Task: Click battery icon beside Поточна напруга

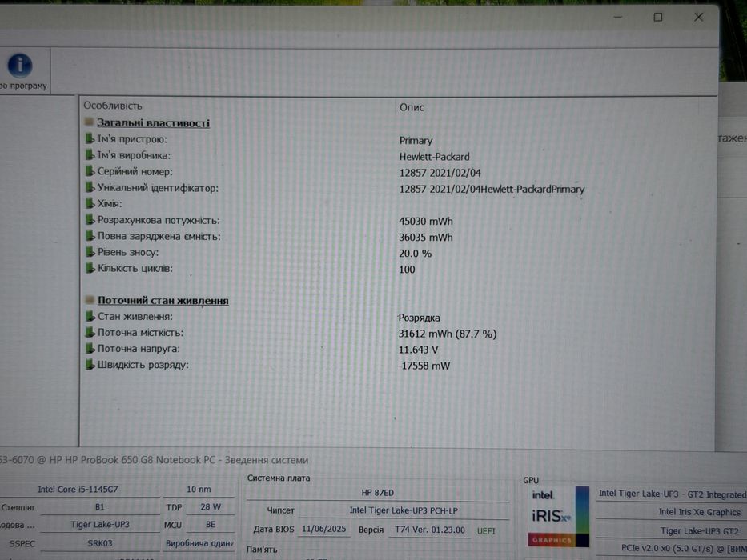Action: click(90, 349)
